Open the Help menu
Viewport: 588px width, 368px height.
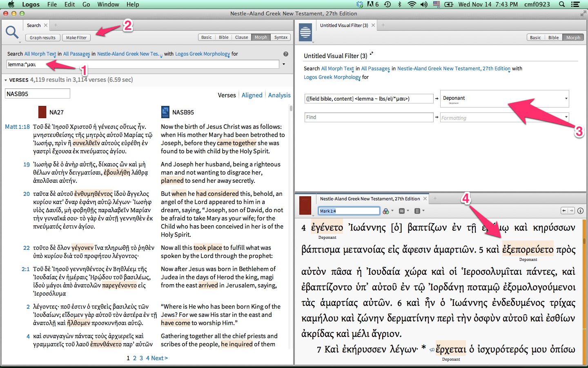click(x=133, y=4)
